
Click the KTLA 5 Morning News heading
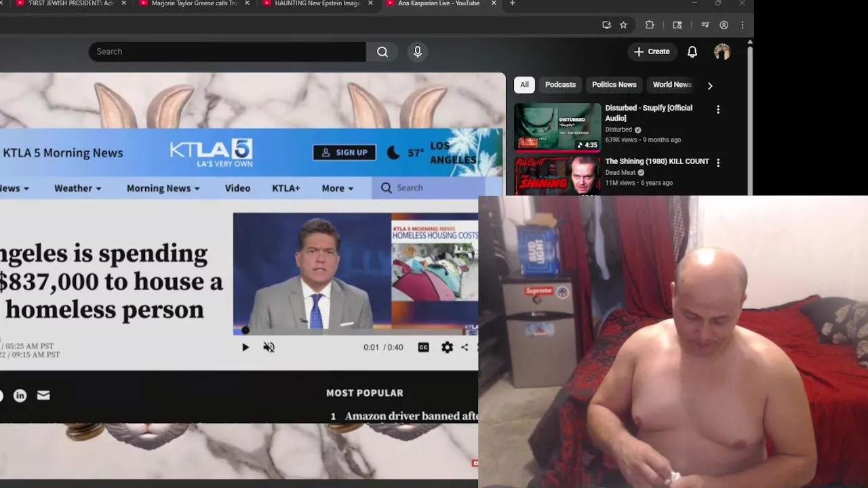62,152
